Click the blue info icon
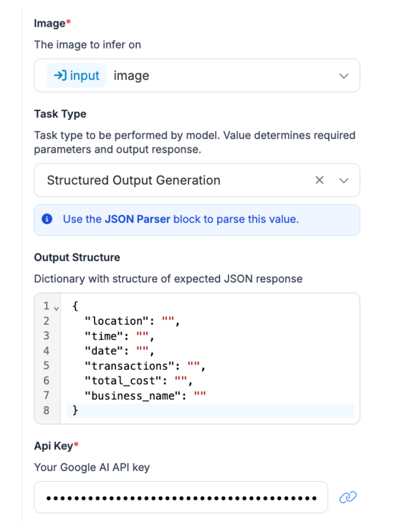Image resolution: width=394 pixels, height=532 pixels. click(47, 219)
